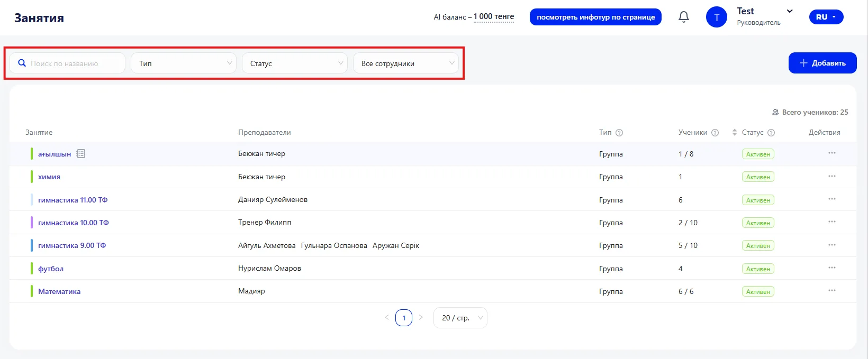Click the Активен badge in Математика row
The width and height of the screenshot is (868, 359).
click(x=758, y=291)
